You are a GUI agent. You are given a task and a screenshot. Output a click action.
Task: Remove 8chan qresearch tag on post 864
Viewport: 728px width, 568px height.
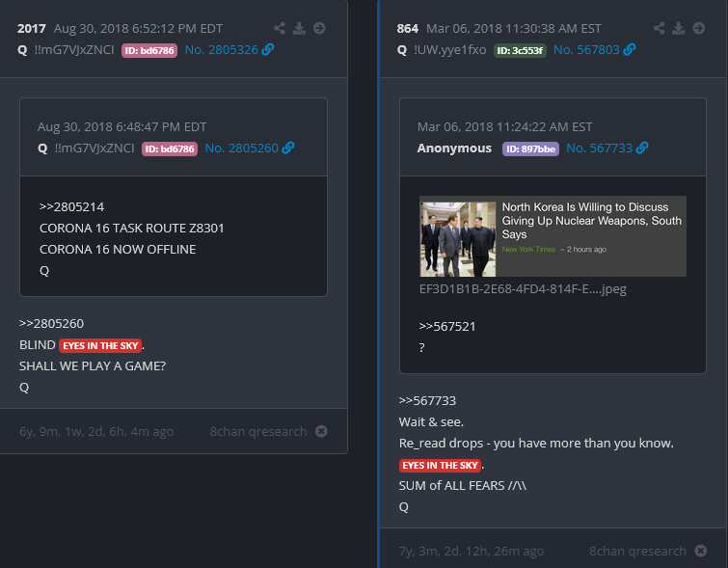(701, 551)
